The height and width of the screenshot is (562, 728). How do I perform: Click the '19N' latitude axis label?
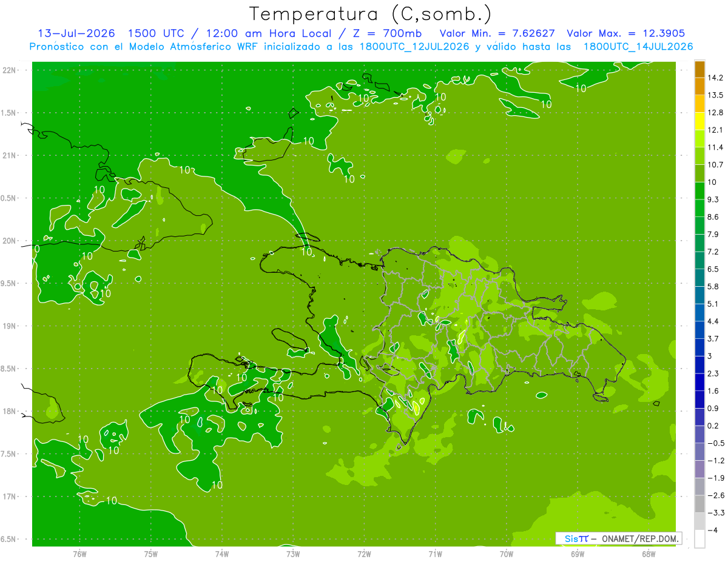click(x=9, y=326)
